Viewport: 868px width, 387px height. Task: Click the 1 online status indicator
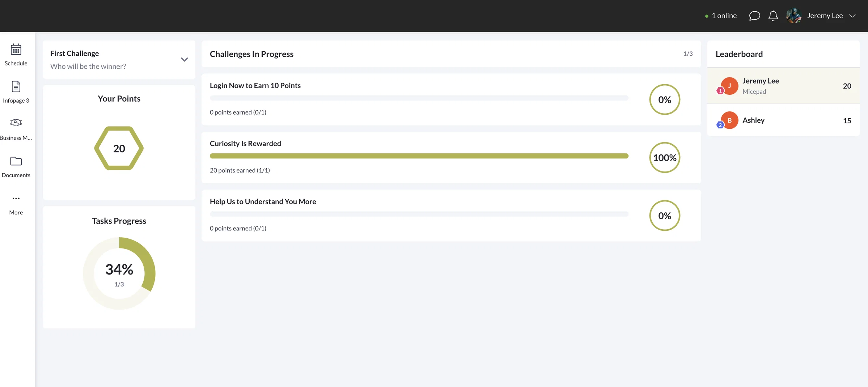coord(721,16)
